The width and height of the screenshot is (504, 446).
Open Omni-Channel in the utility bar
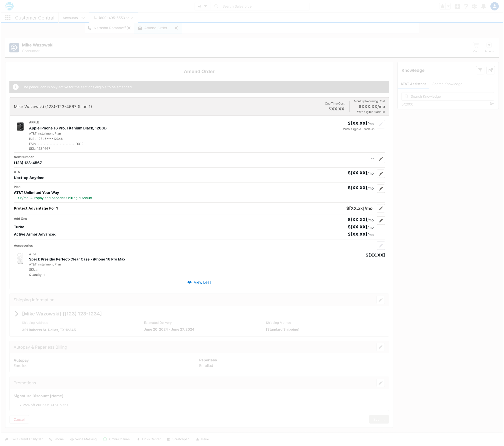[117, 439]
